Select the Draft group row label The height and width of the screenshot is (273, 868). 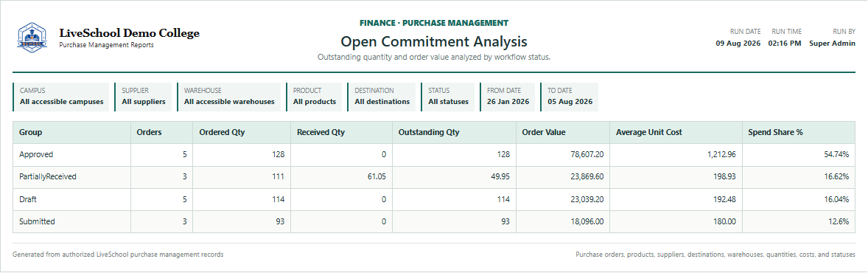(28, 199)
